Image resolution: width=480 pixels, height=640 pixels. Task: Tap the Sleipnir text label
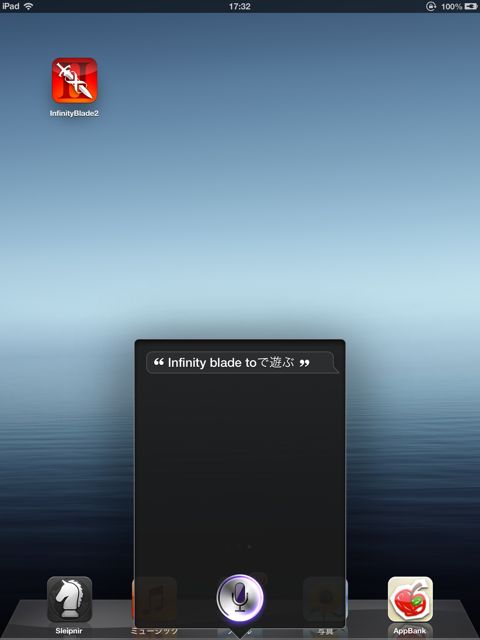click(69, 631)
